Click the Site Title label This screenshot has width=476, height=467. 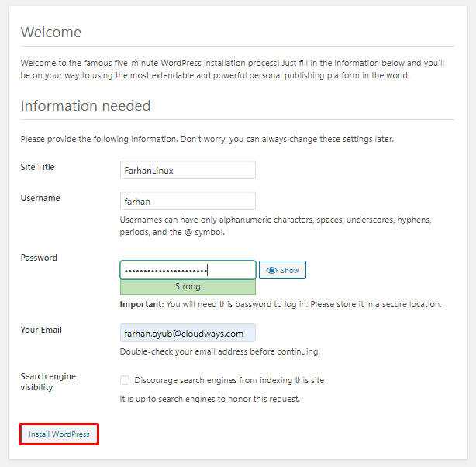(37, 167)
